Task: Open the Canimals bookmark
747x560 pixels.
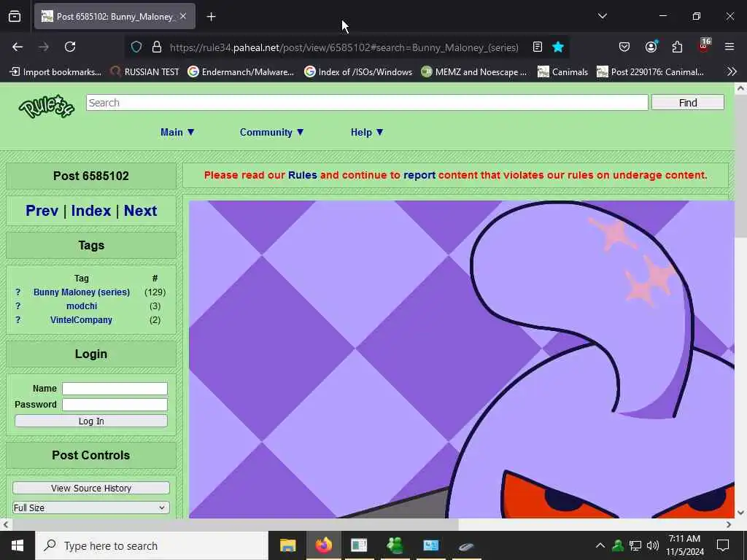Action: pos(563,72)
